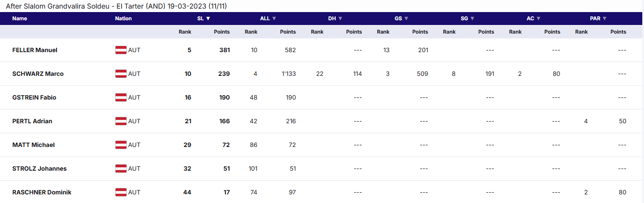
Task: Open FELLER Manuel athlete profile
Action: point(35,50)
